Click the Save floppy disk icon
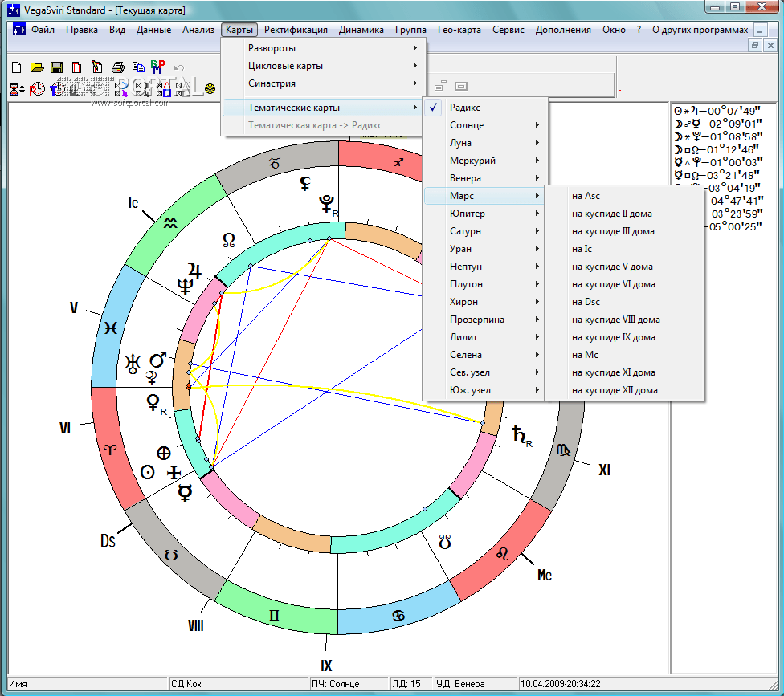The height and width of the screenshot is (696, 784). click(56, 67)
